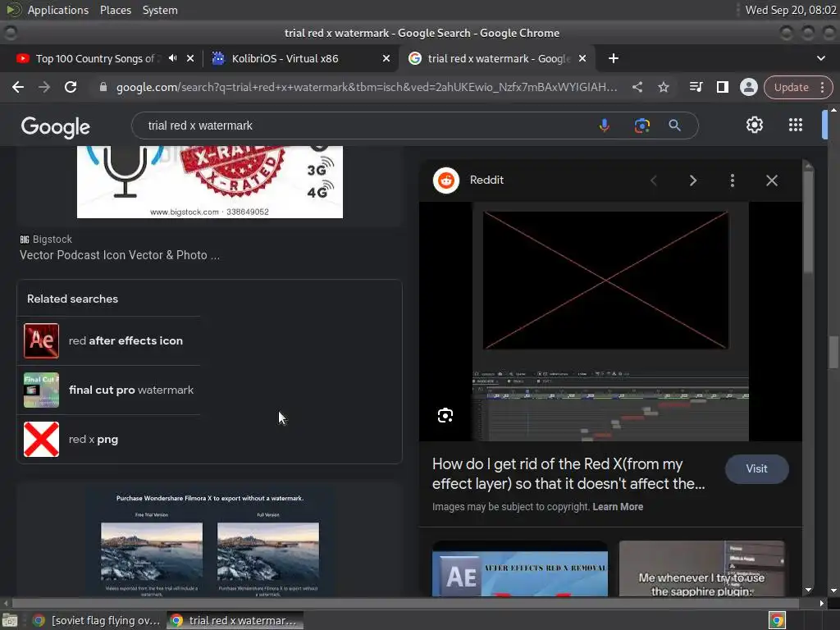Search by image with Google Lens icon
This screenshot has height=630, width=840.
(x=641, y=126)
